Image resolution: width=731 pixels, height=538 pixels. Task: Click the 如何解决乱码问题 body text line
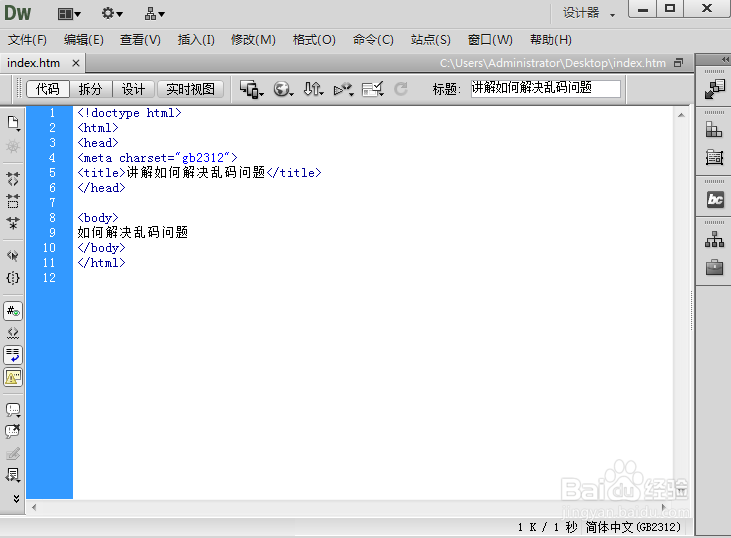coord(132,232)
